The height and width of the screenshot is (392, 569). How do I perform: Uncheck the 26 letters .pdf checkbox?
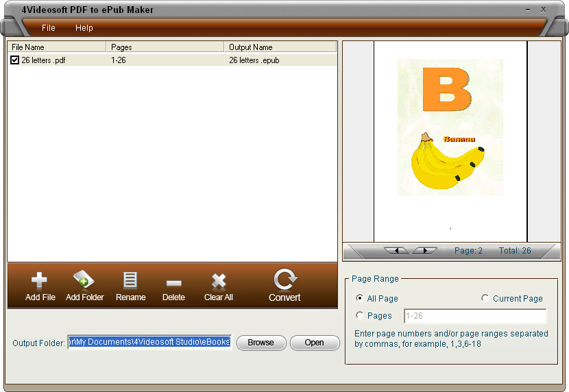click(15, 60)
